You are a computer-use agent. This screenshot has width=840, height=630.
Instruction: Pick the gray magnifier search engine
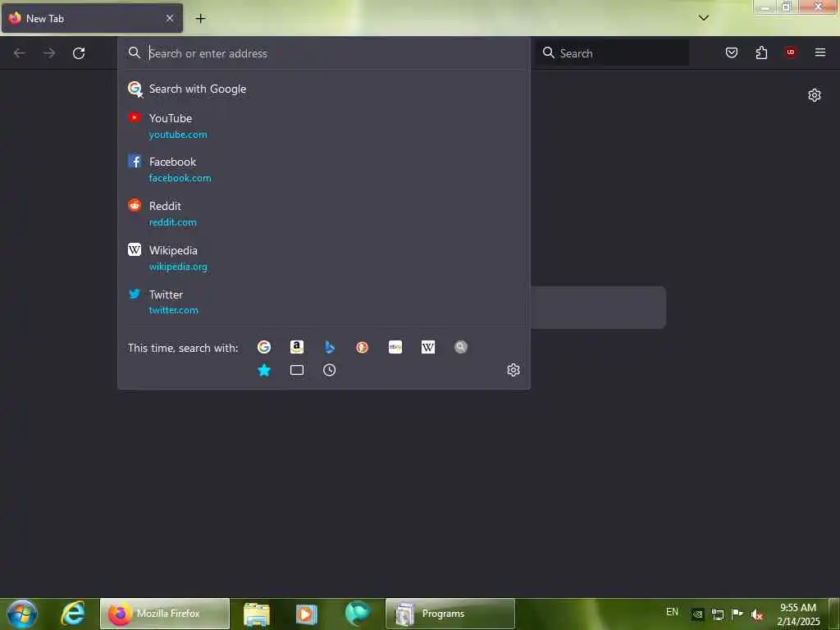point(461,347)
